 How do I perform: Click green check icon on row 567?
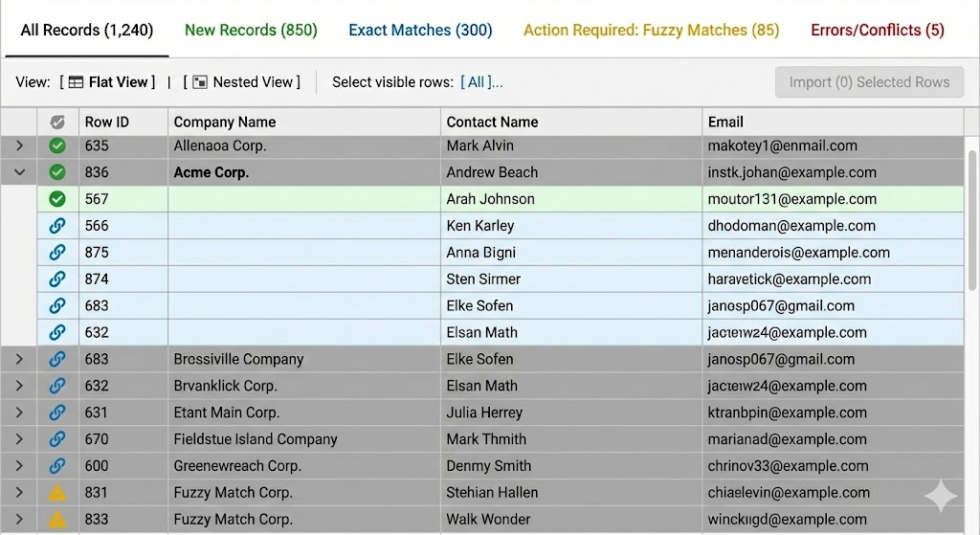coord(57,200)
